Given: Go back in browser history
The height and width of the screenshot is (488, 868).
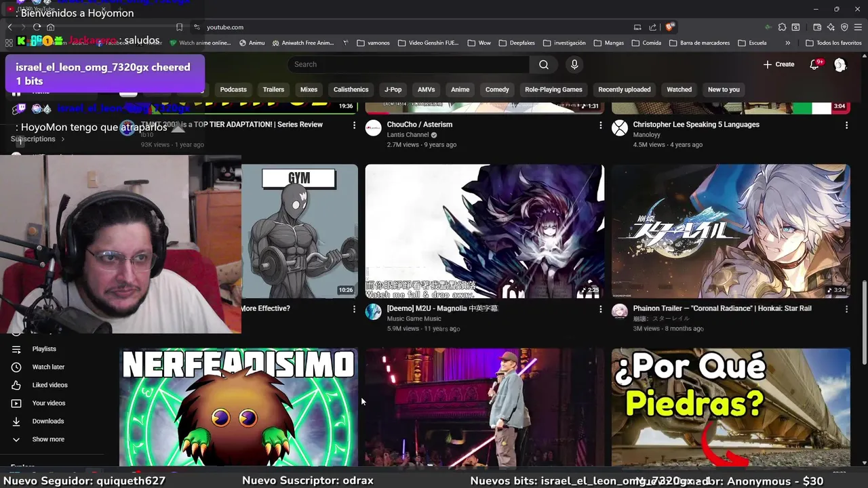Looking at the screenshot, I should [x=9, y=27].
